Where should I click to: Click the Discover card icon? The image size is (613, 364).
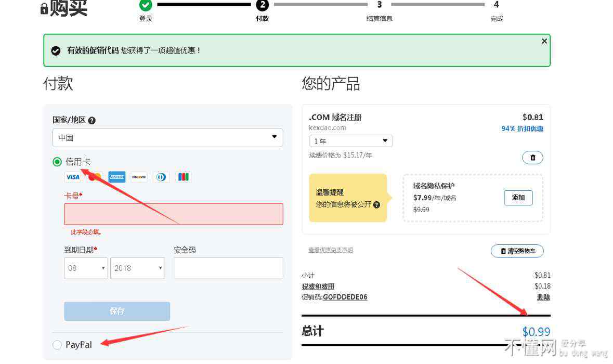pos(139,177)
